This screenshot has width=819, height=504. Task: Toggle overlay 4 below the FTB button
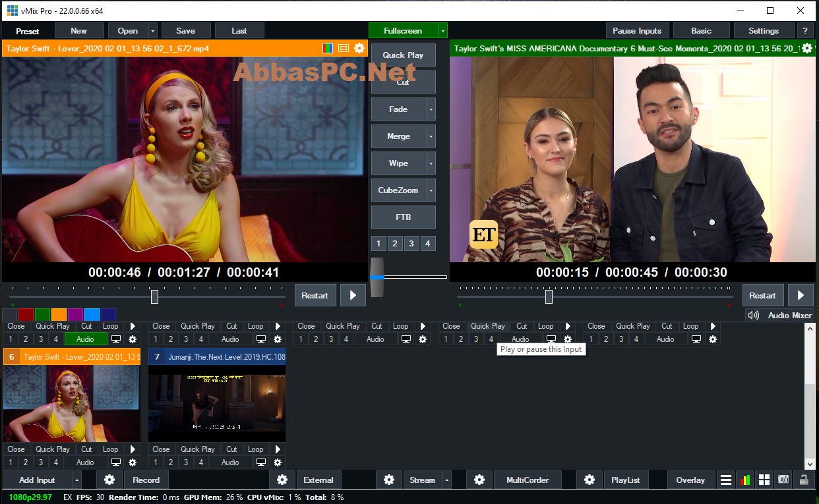(428, 244)
